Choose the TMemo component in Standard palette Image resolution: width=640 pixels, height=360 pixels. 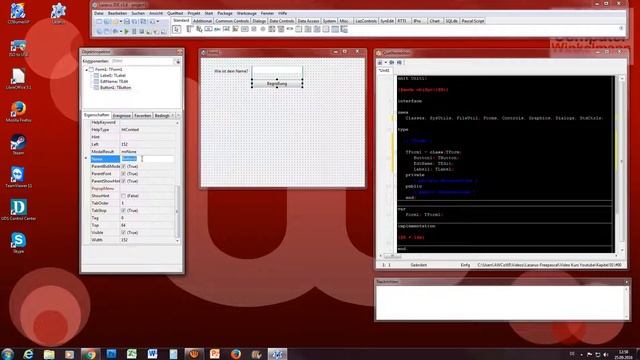pos(236,29)
